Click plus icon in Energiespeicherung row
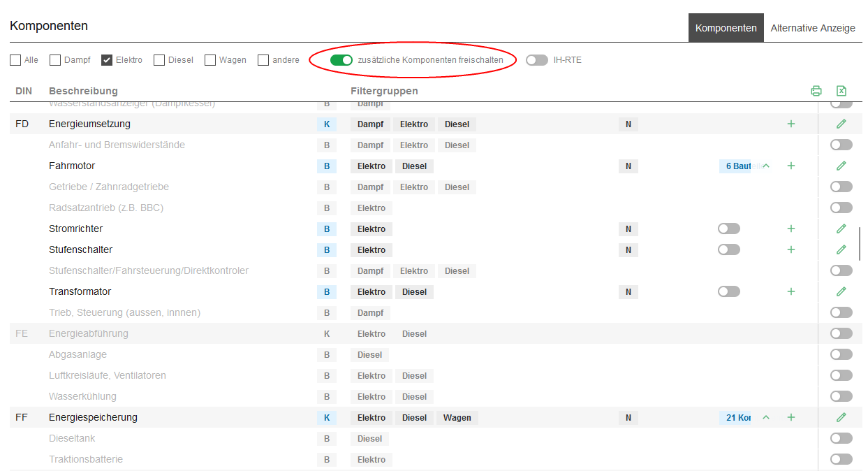The height and width of the screenshot is (471, 868). point(790,417)
